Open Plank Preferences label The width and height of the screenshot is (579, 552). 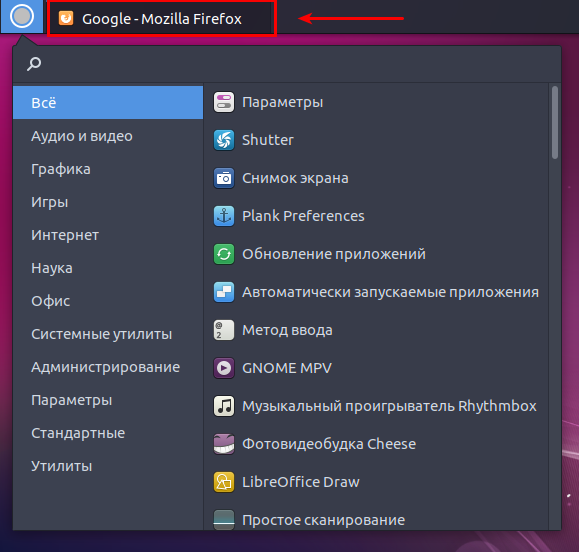(303, 216)
